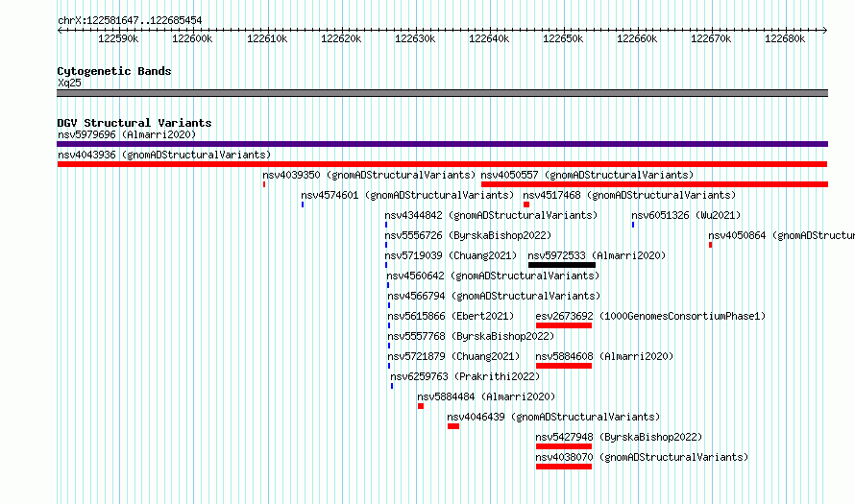Image resolution: width=855 pixels, height=504 pixels.
Task: Select the red nsv5427948 variant bar
Action: click(564, 446)
